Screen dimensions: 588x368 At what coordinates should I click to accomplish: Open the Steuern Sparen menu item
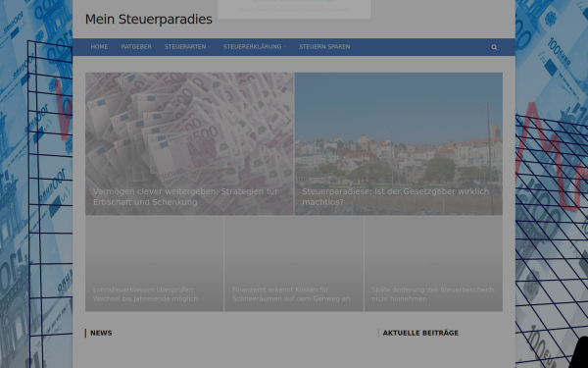coord(324,47)
